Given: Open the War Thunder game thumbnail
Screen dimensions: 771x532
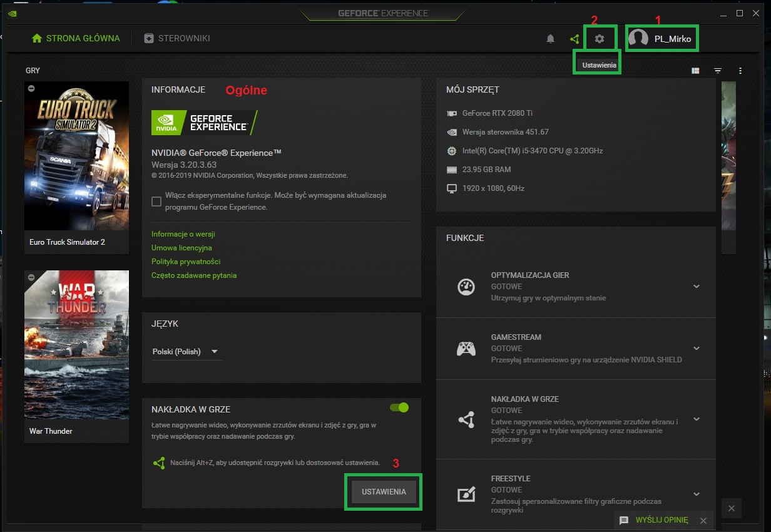Looking at the screenshot, I should [76, 344].
